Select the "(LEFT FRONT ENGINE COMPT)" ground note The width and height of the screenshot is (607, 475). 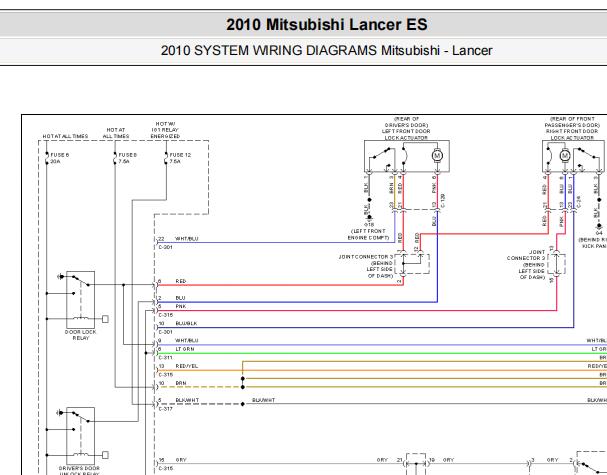pyautogui.click(x=368, y=234)
